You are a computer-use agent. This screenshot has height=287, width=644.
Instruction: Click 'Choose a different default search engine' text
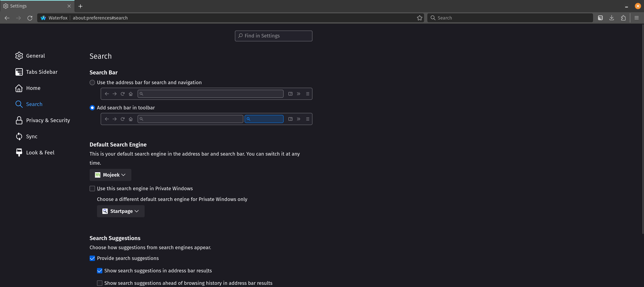pos(172,199)
